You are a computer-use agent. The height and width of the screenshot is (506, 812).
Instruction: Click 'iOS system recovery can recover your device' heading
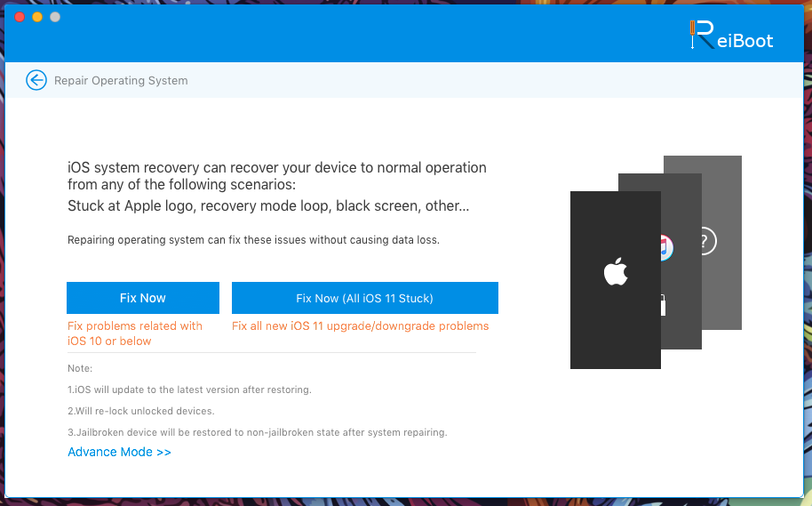point(277,176)
